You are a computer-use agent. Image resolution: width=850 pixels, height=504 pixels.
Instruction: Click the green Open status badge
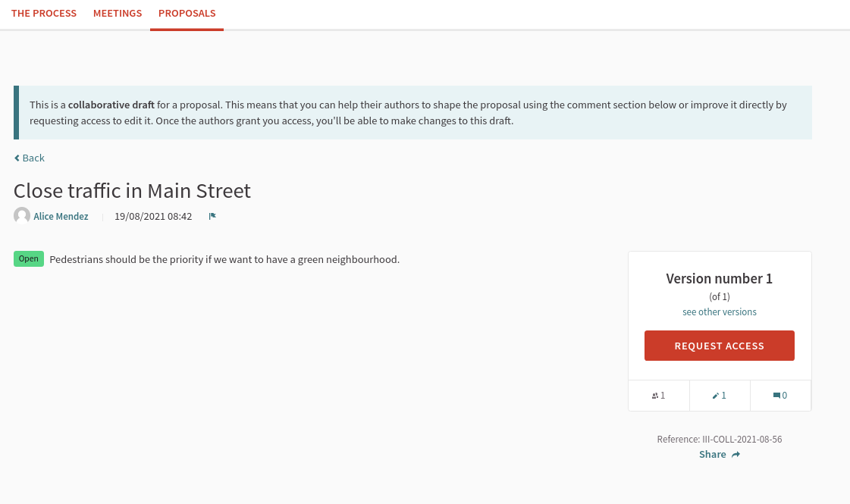29,258
